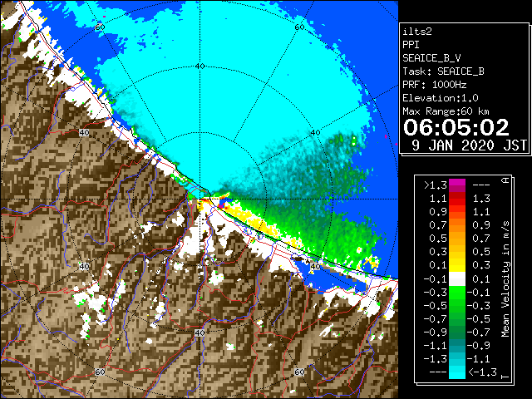532x399 pixels.
Task: Select the PPI scan type label
Action: coord(411,45)
